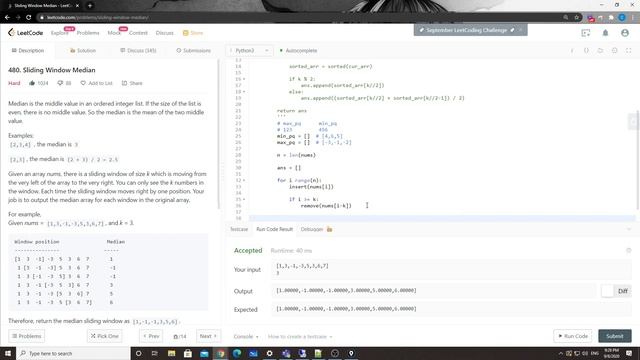
Task: Go to the Prev problem
Action: [151, 336]
